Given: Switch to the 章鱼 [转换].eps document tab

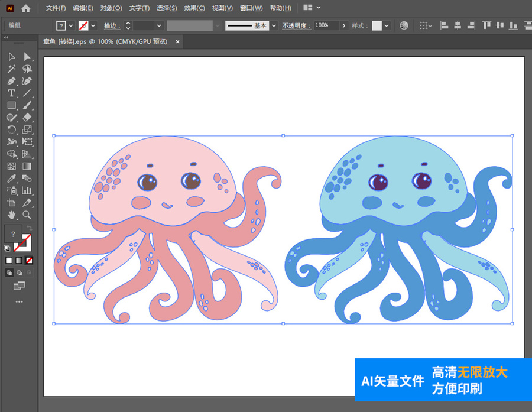Looking at the screenshot, I should coord(105,42).
